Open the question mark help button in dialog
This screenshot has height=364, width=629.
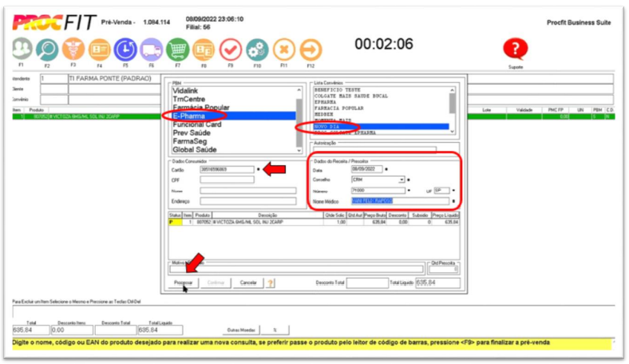tap(271, 283)
